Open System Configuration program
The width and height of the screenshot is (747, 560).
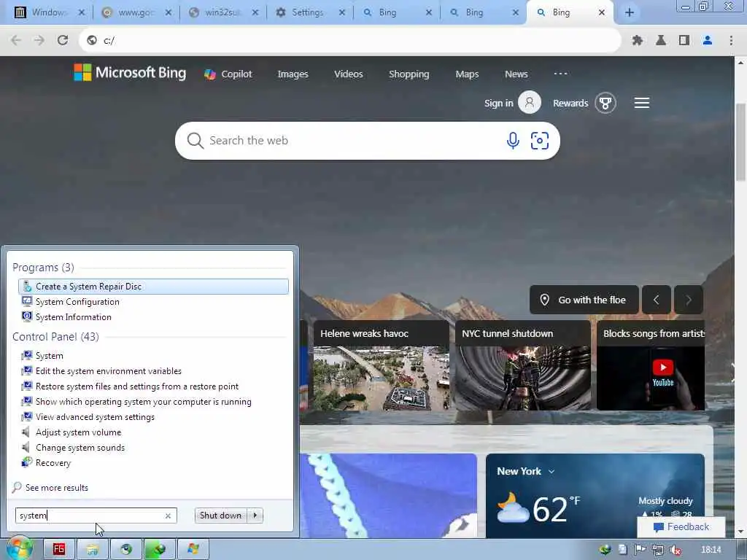tap(77, 301)
